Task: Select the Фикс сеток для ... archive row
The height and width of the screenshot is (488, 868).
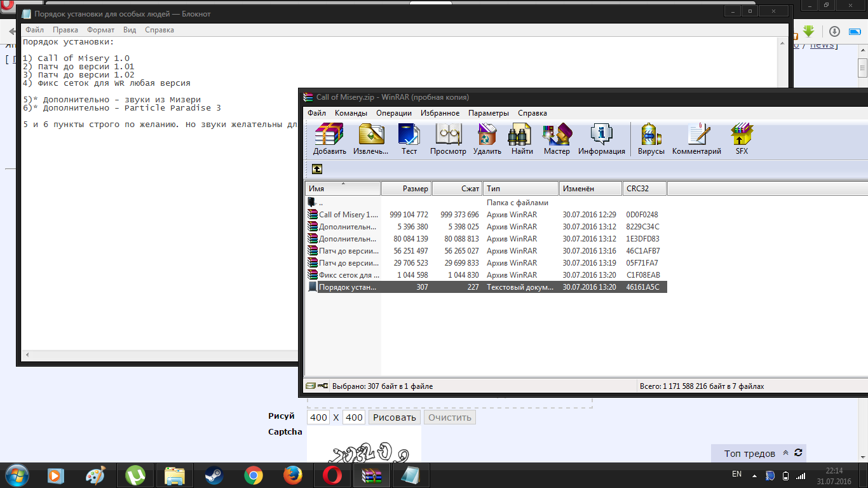Action: click(486, 275)
